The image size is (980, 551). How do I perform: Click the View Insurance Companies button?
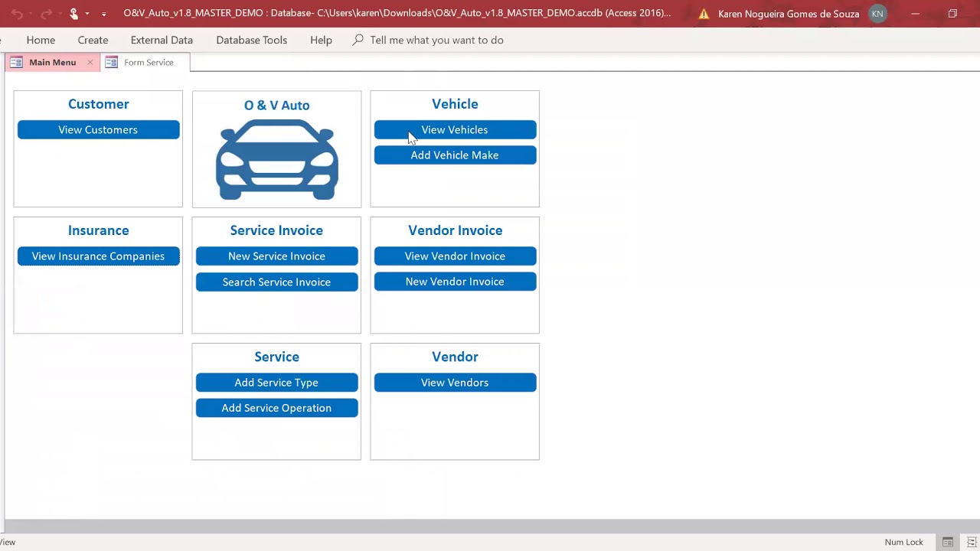98,256
